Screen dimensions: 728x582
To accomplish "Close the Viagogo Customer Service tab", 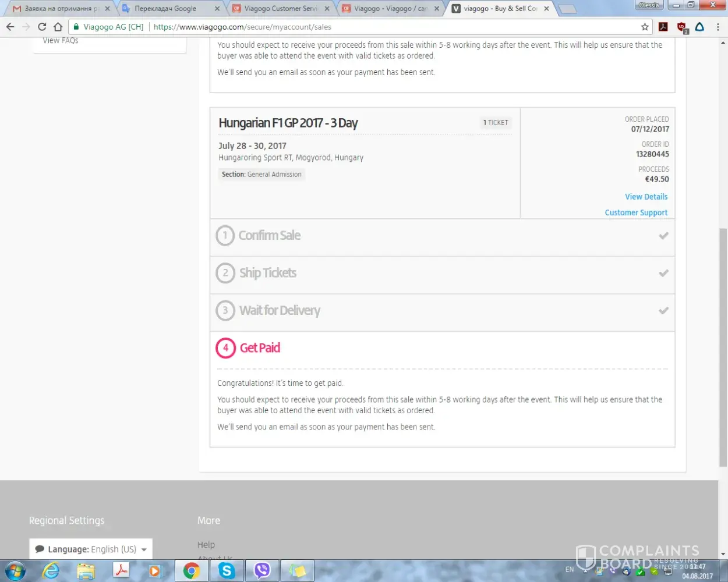I will point(327,9).
